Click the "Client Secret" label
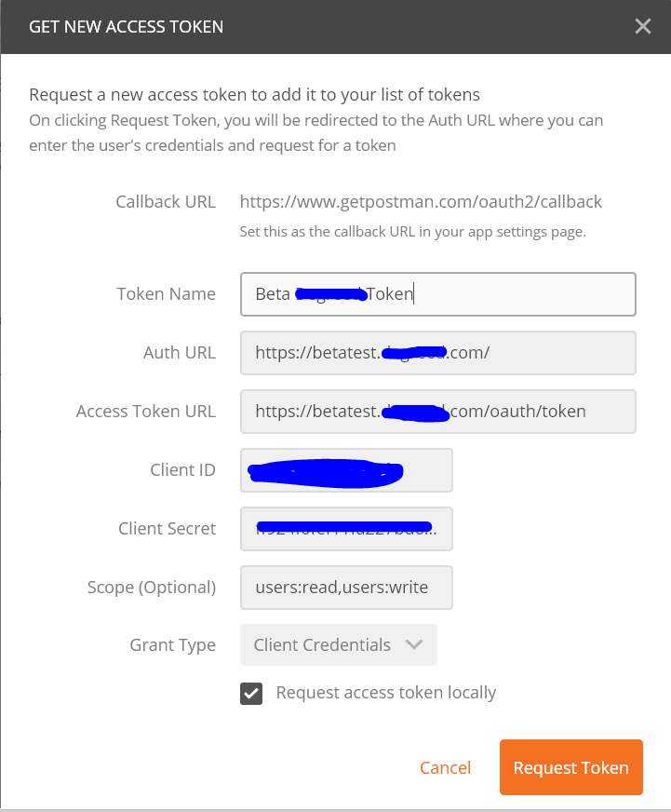 [x=167, y=529]
